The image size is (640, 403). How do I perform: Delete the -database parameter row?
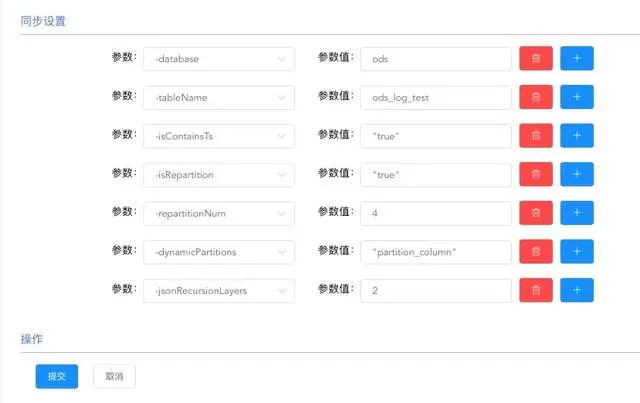[535, 59]
